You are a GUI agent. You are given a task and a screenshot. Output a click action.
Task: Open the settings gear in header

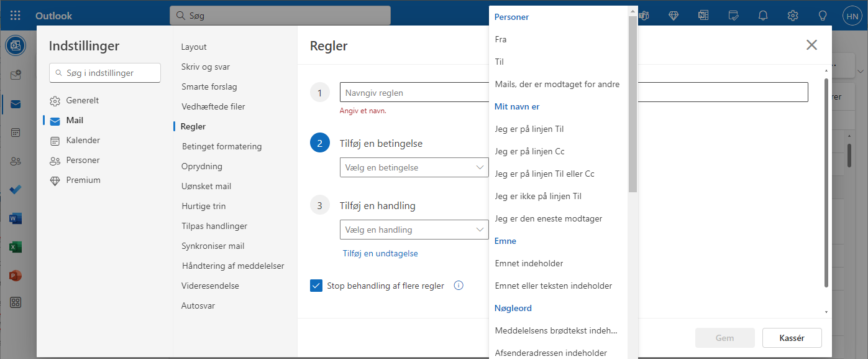click(x=793, y=16)
